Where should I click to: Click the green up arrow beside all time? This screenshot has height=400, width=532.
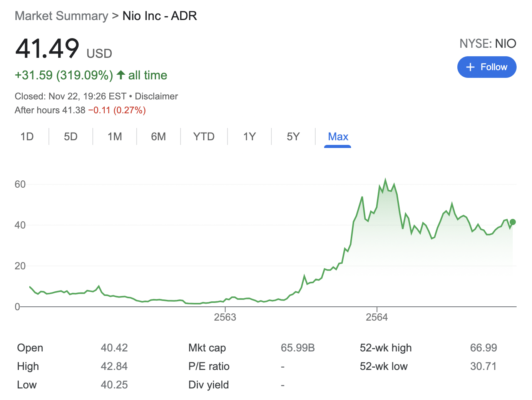click(x=121, y=75)
